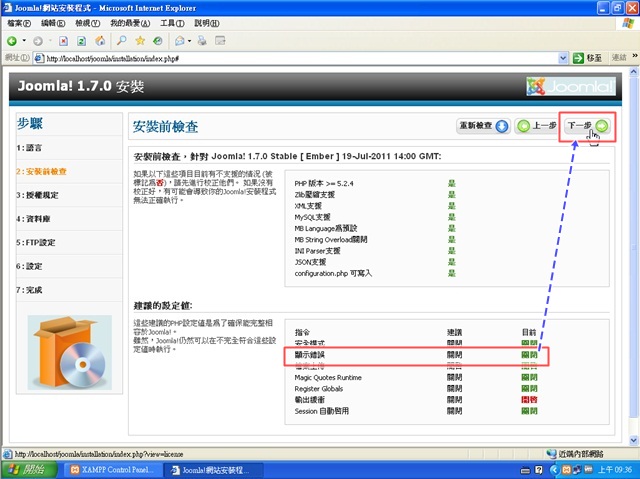Click the greyed Forward arrow icon

[38, 41]
